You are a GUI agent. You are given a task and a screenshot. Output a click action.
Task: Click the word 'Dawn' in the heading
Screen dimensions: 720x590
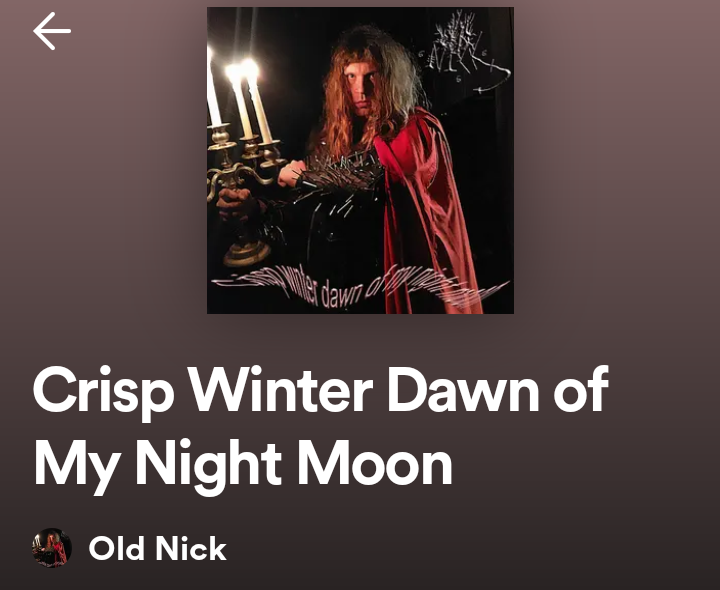[x=463, y=389]
